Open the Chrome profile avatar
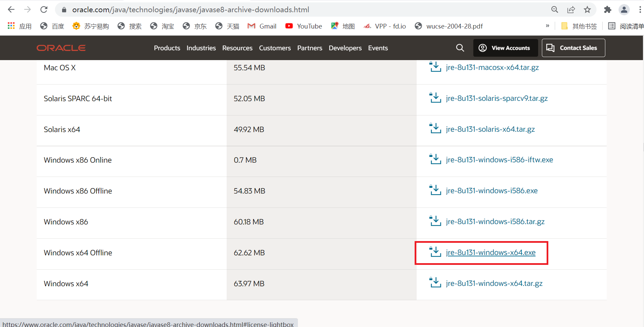 pos(624,10)
